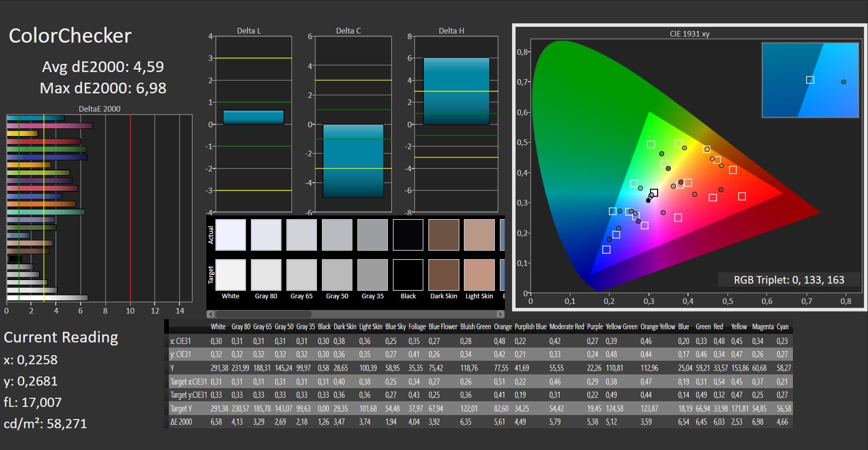This screenshot has width=868, height=450.
Task: Click the bottom white bar in DeltaE 2000 chart
Action: click(47, 298)
